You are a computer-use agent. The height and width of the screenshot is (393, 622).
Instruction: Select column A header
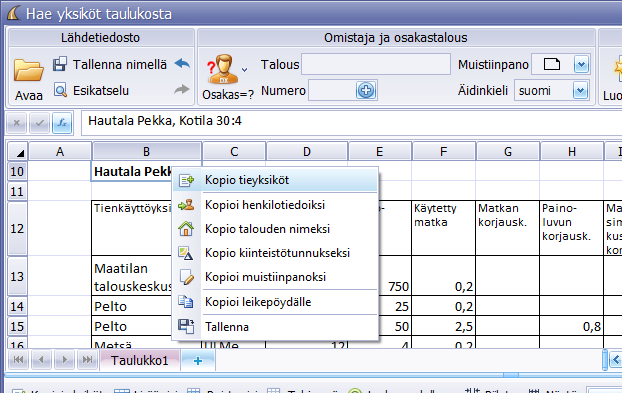60,151
